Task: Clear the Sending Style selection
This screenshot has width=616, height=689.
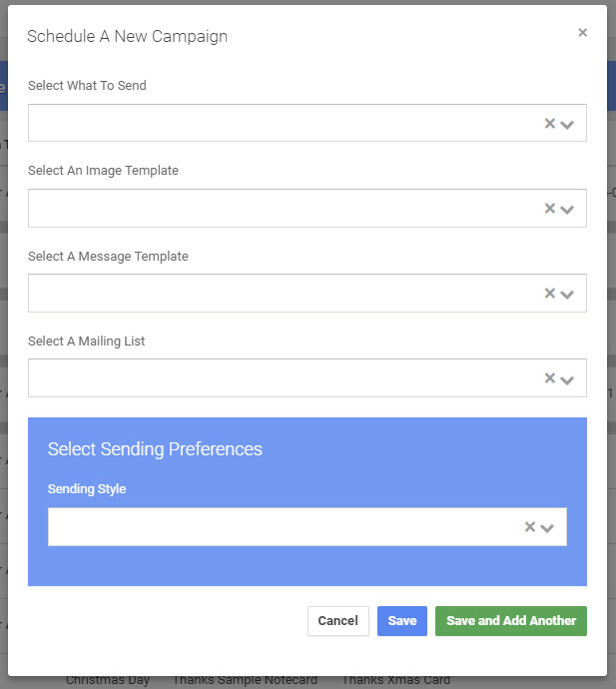Action: click(x=530, y=527)
